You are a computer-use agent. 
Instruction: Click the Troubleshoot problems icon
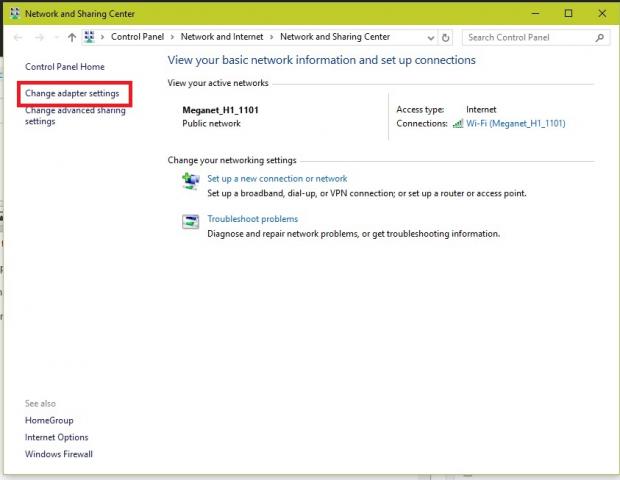(190, 221)
